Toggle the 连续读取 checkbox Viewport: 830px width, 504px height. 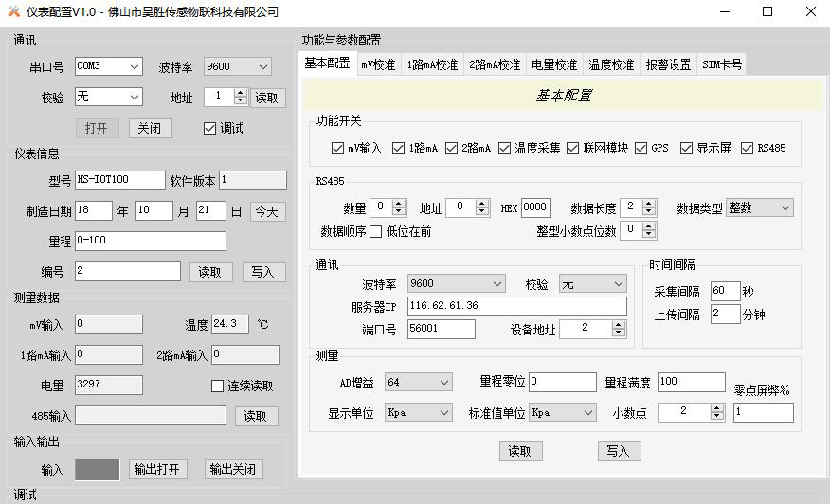pyautogui.click(x=217, y=386)
